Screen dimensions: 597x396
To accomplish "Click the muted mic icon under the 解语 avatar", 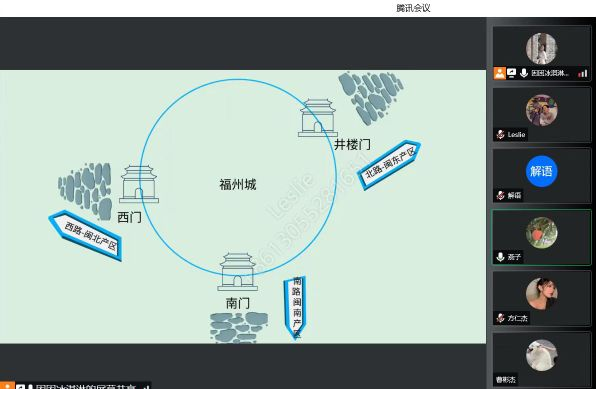I will pos(501,195).
